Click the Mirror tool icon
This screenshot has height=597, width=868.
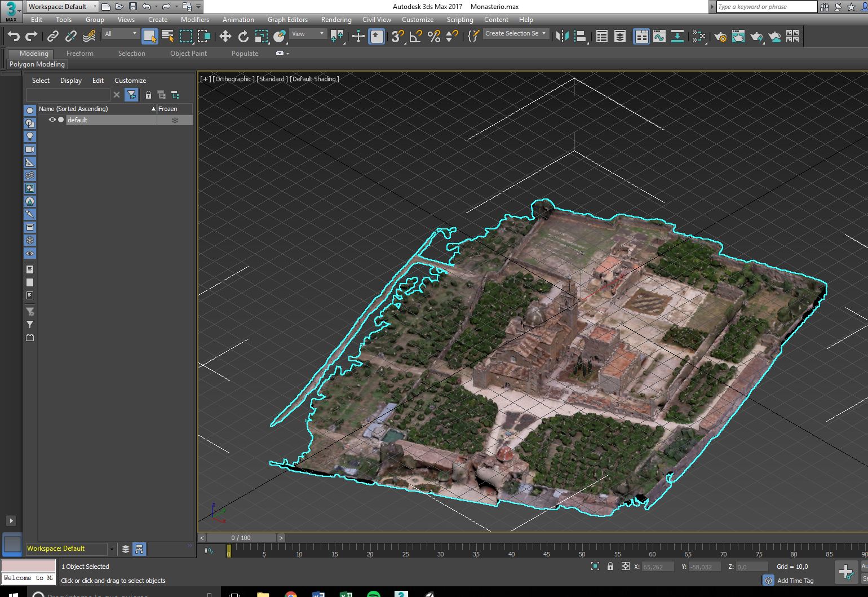(562, 37)
